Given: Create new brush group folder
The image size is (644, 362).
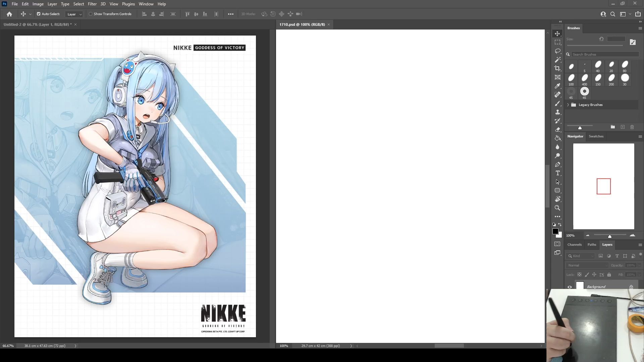Looking at the screenshot, I should [x=613, y=127].
